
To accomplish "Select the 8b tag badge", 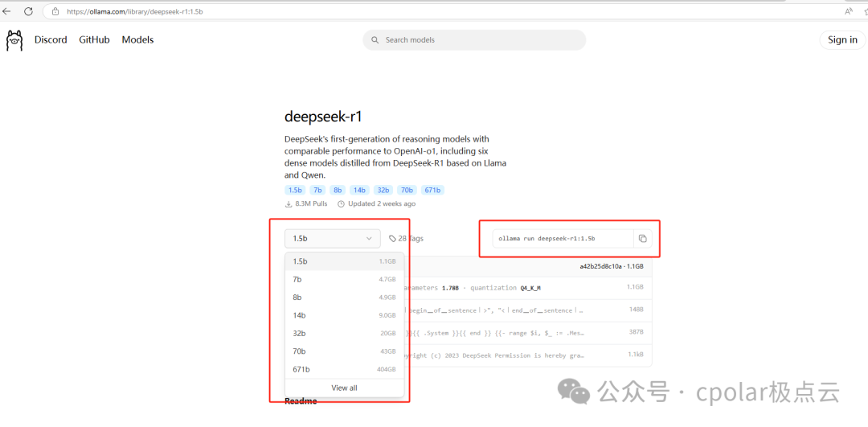I will (x=337, y=190).
